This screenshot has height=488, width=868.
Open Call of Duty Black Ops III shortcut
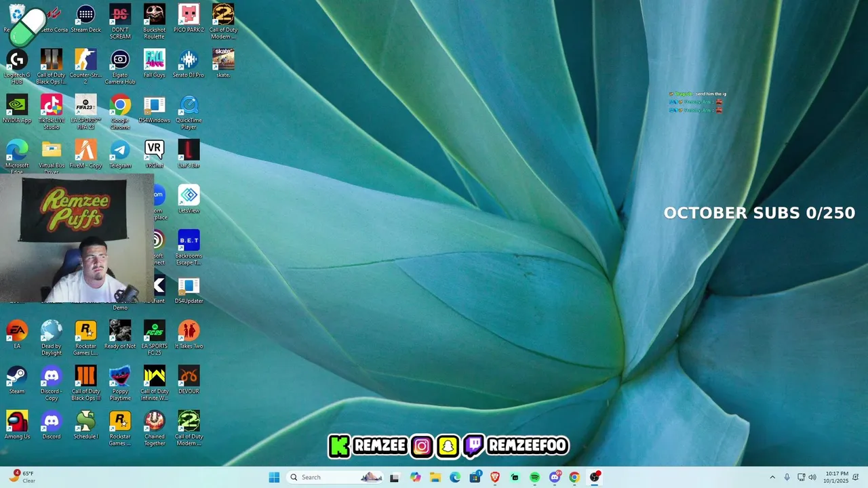(x=85, y=384)
